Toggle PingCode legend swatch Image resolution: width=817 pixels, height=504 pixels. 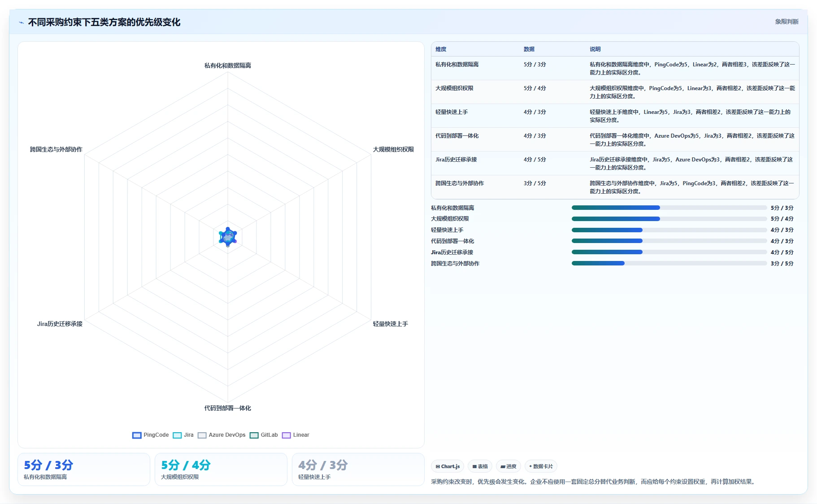point(137,435)
